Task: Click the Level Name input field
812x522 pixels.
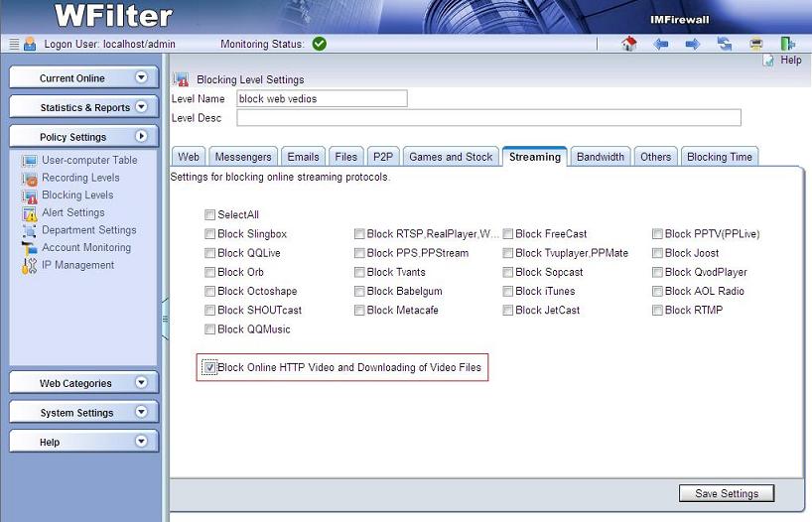Action: [322, 98]
